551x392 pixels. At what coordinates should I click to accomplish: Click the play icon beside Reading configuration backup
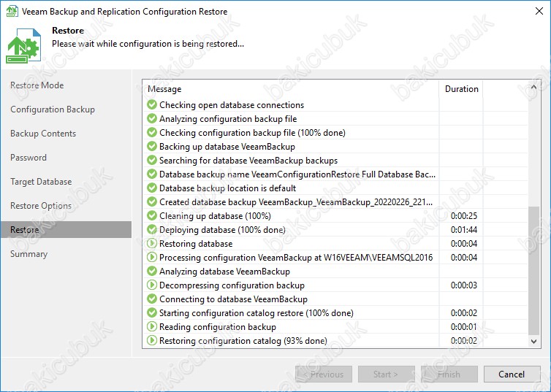click(152, 326)
